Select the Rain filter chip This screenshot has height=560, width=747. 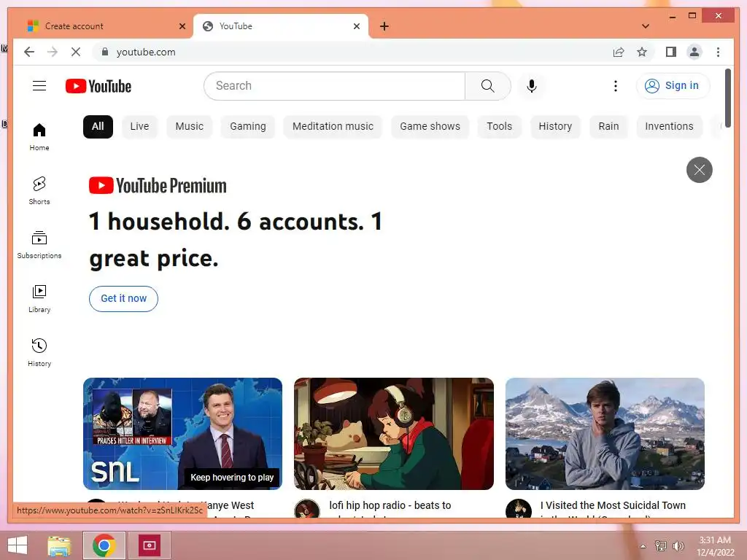[x=608, y=126]
